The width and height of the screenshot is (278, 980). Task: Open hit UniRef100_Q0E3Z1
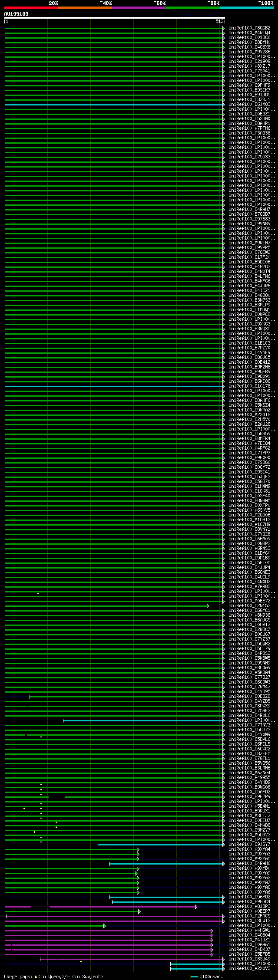click(x=249, y=114)
